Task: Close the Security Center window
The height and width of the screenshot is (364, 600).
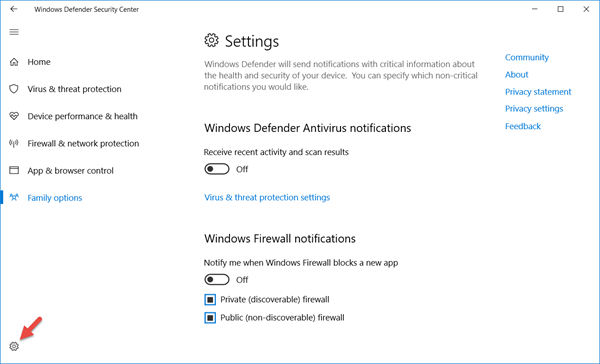Action: pyautogui.click(x=586, y=9)
